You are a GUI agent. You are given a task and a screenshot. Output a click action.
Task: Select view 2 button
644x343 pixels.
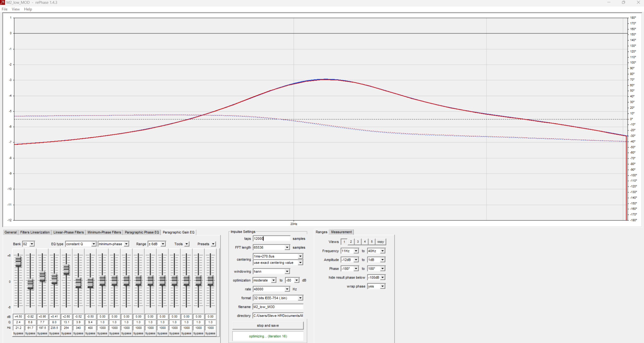click(351, 242)
